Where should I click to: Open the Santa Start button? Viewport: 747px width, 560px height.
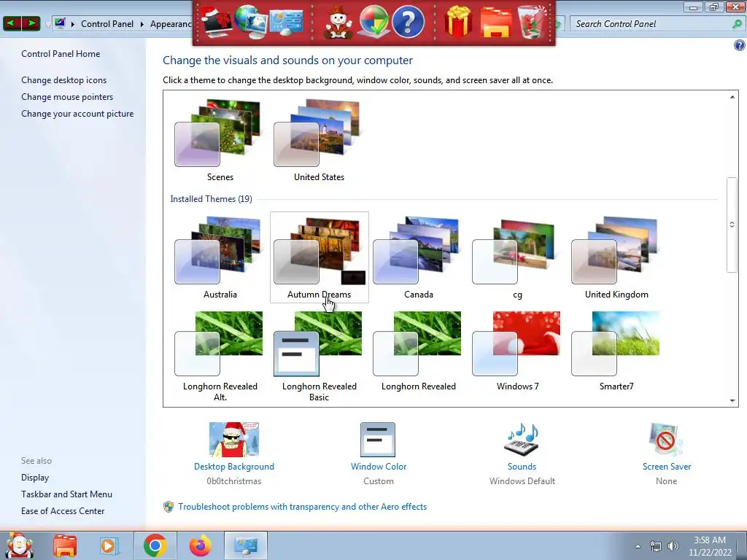pyautogui.click(x=20, y=545)
